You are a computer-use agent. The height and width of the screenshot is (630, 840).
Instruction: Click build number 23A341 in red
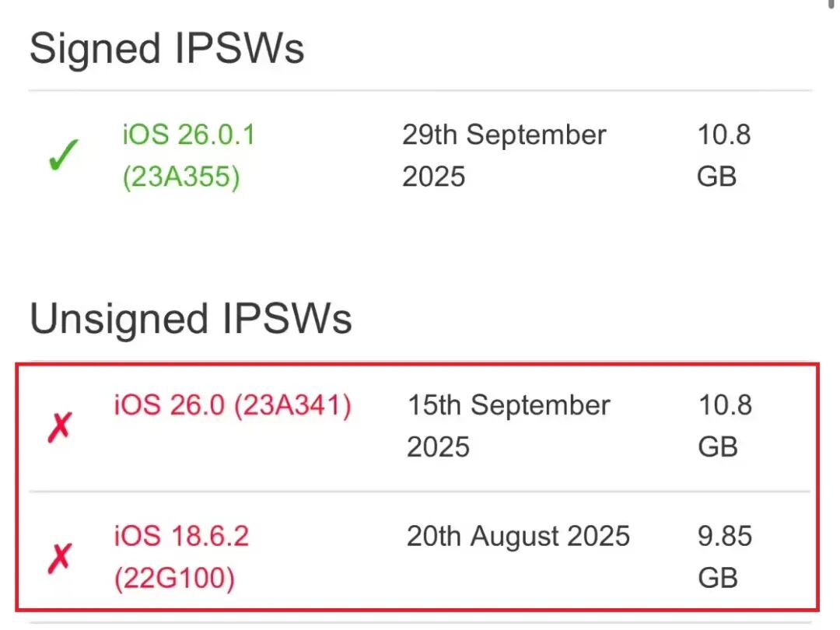[293, 405]
